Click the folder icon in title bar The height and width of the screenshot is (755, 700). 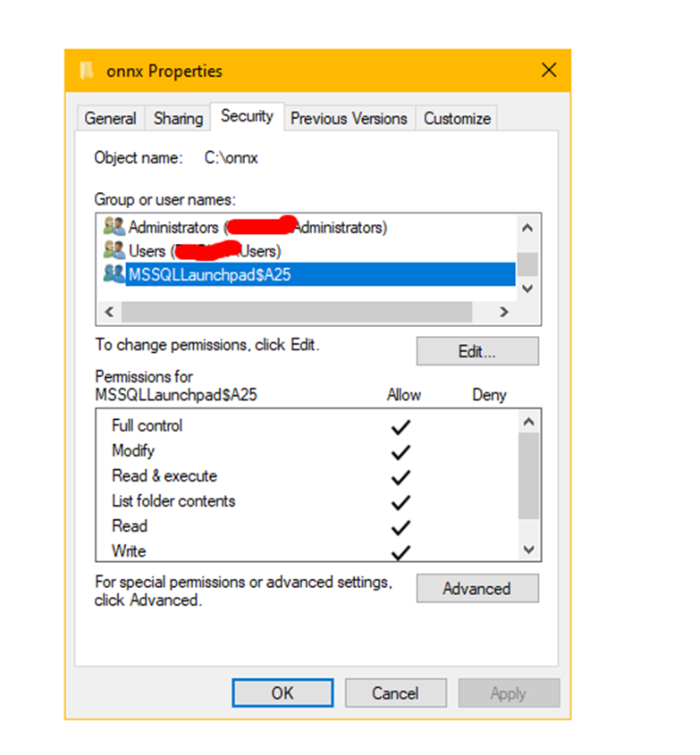pos(87,71)
